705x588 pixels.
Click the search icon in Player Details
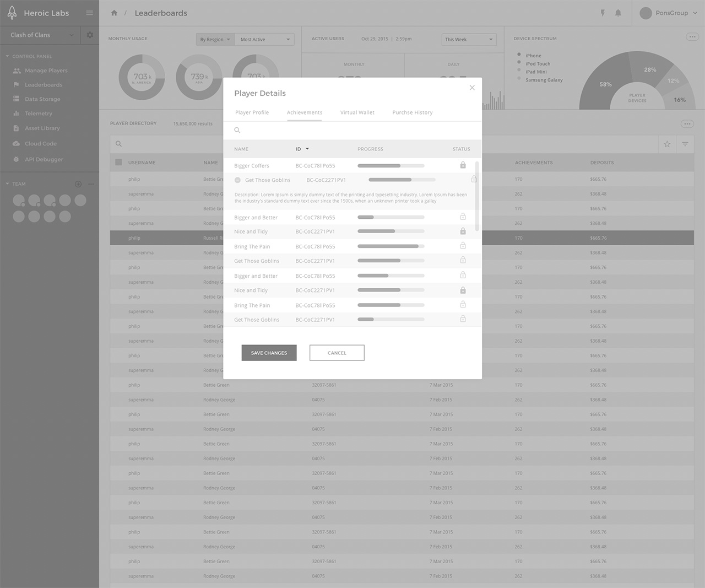click(x=237, y=131)
